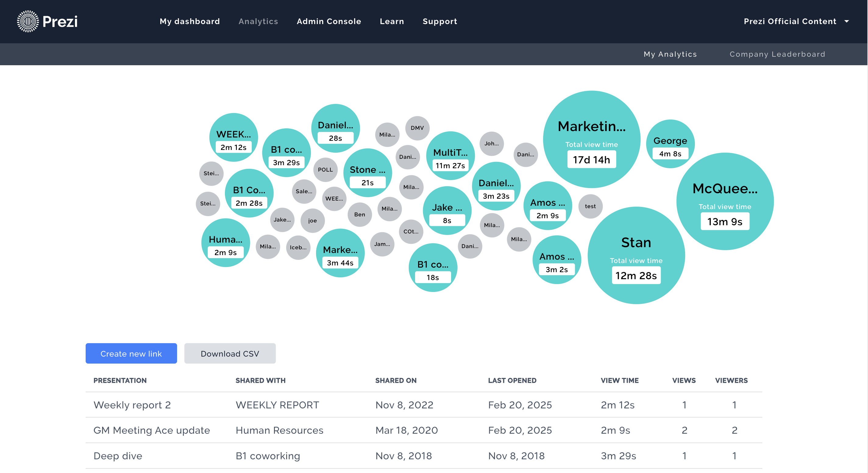Viewport: 868px width, 473px height.
Task: Select the Stan 12m 28s bubble
Action: tap(636, 255)
